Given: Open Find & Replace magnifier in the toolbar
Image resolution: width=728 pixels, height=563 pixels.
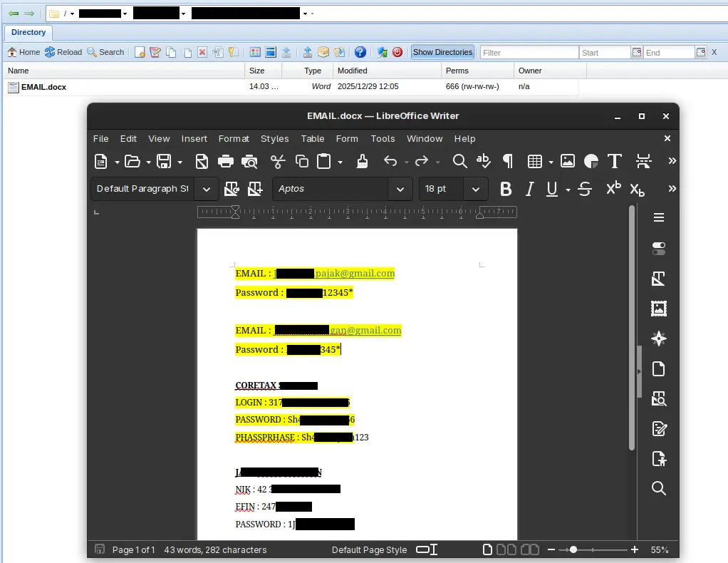Looking at the screenshot, I should tap(459, 162).
